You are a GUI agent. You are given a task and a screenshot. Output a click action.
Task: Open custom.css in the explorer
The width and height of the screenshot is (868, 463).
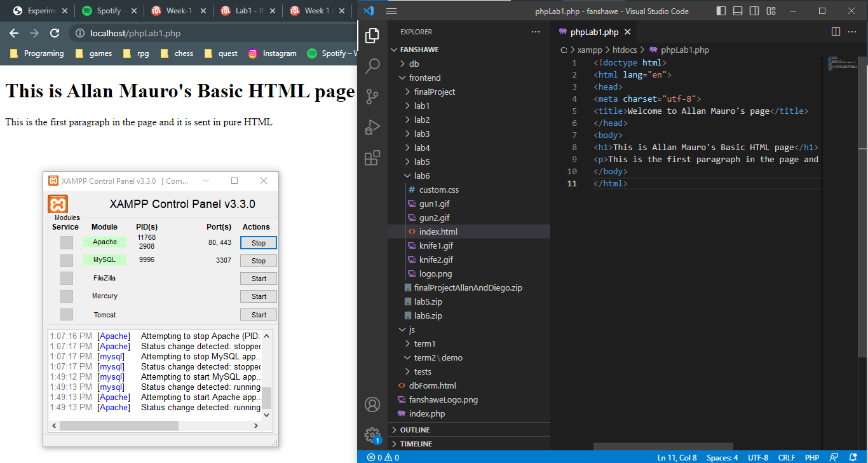point(438,190)
